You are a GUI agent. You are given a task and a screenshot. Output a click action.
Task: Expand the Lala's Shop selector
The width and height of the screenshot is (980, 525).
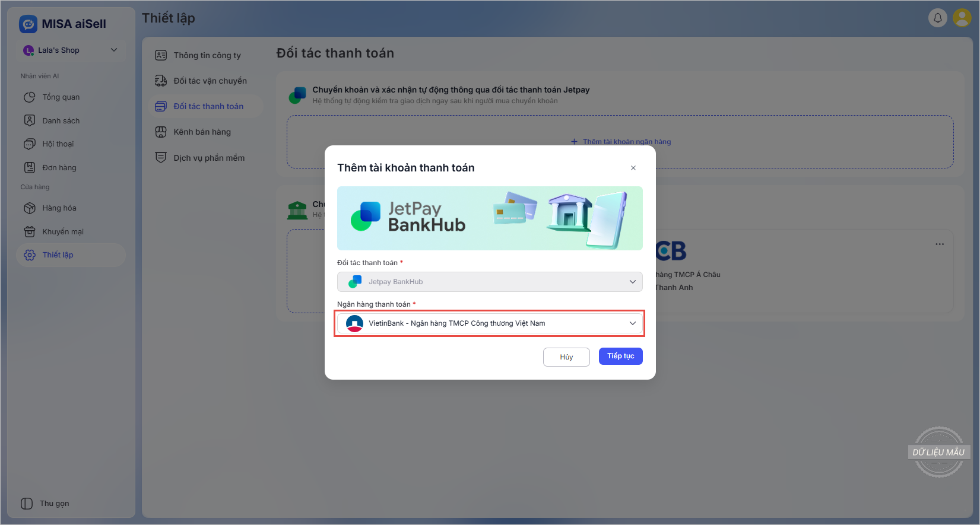tap(71, 50)
